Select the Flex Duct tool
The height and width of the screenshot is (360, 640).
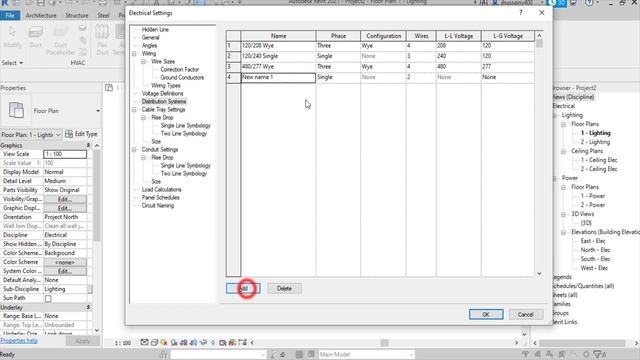point(102,40)
